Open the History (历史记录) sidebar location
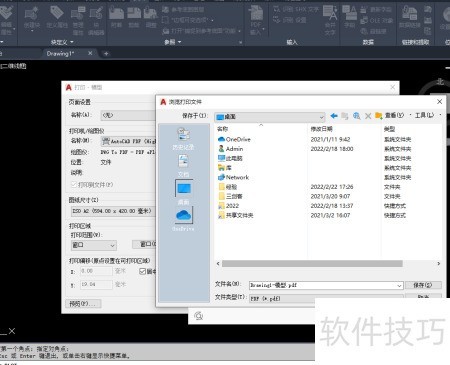450x365 pixels. pos(183,139)
